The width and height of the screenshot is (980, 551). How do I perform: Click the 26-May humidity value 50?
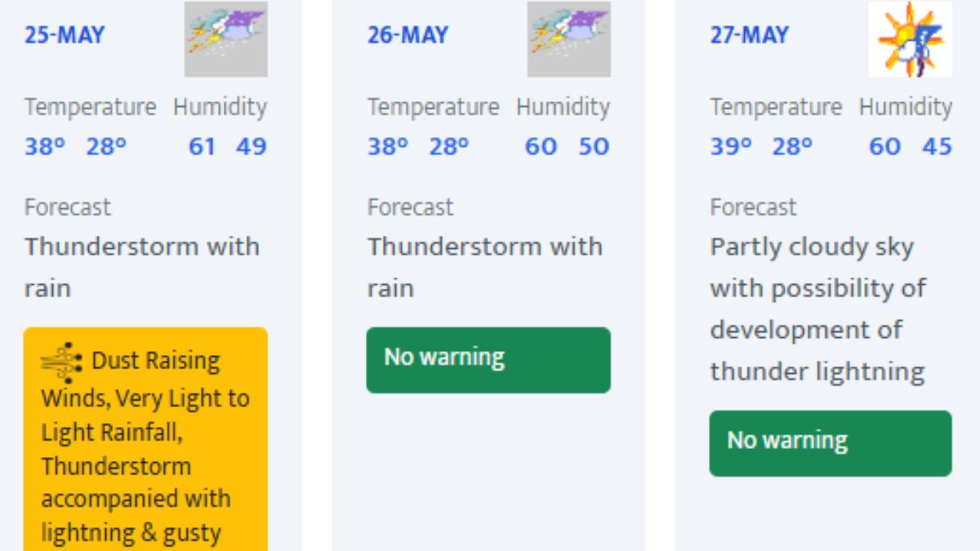594,147
